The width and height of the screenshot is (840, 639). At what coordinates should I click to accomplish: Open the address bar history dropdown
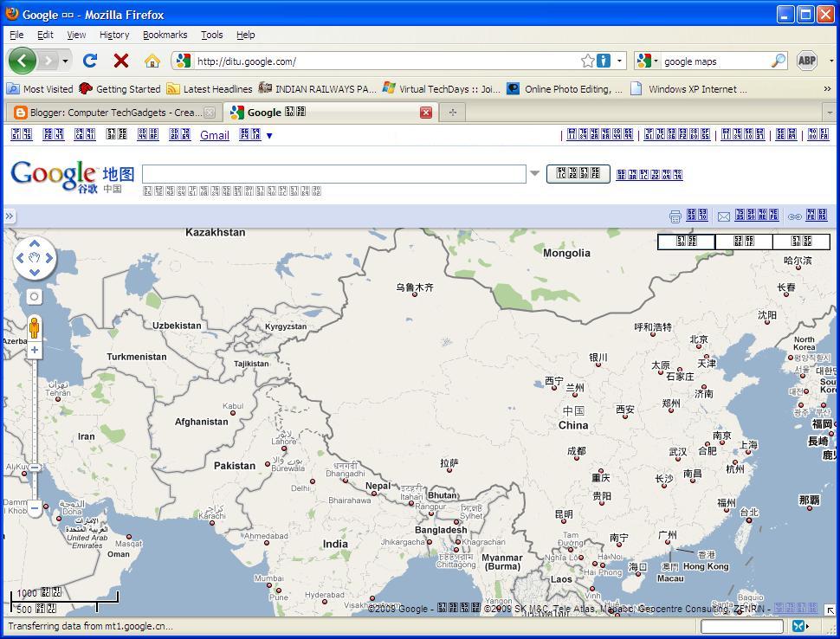[619, 61]
